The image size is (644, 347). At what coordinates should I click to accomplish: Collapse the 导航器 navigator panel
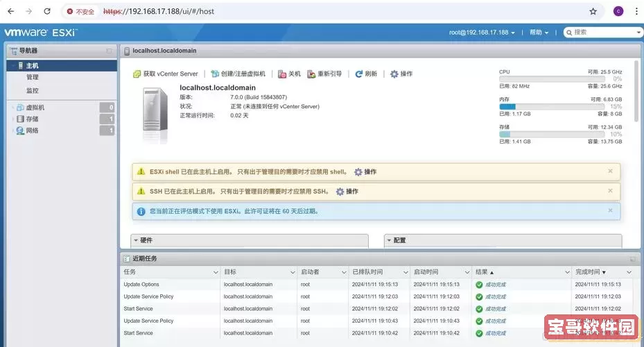109,51
